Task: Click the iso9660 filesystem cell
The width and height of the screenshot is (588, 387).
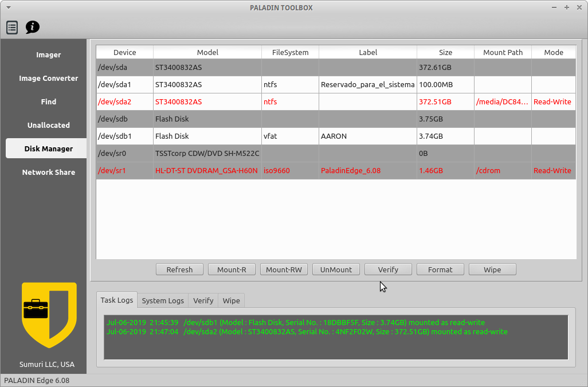Action: point(290,171)
